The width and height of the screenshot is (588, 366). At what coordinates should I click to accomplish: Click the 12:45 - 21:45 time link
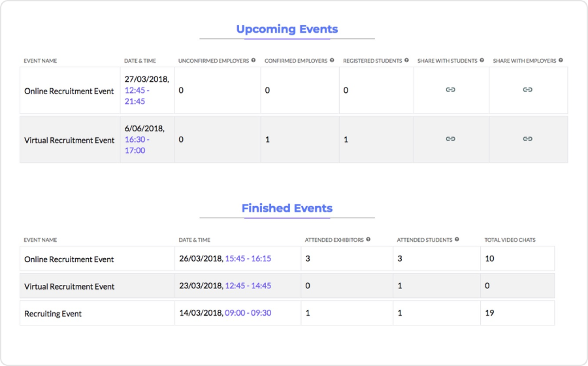point(137,95)
